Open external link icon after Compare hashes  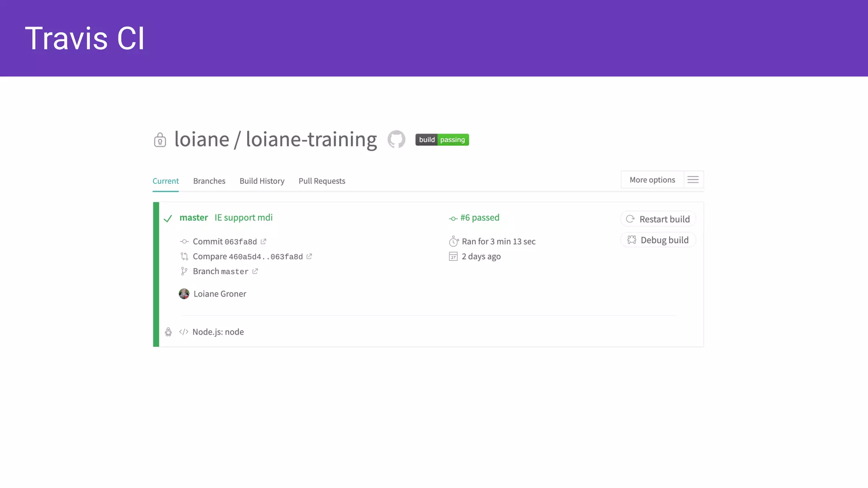click(x=309, y=256)
